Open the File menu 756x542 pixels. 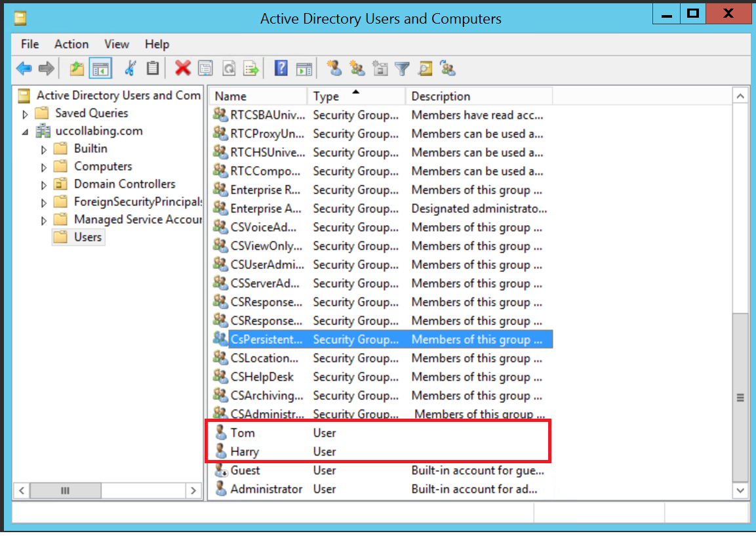30,44
